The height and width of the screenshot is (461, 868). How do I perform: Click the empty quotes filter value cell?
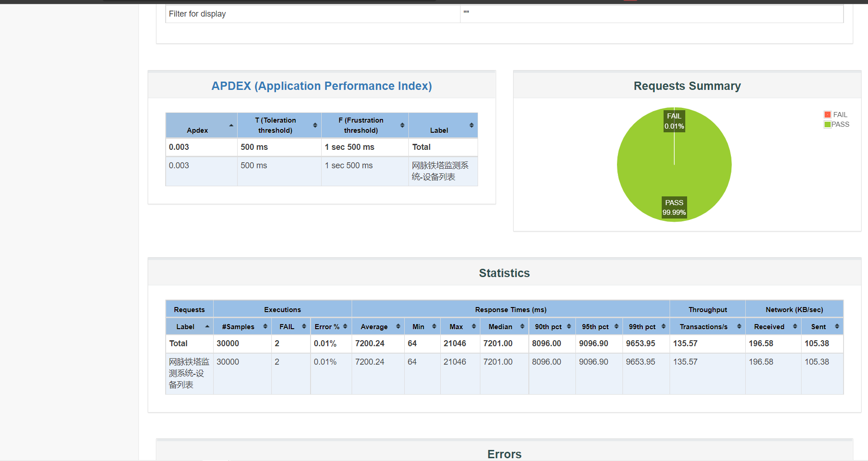click(x=652, y=14)
